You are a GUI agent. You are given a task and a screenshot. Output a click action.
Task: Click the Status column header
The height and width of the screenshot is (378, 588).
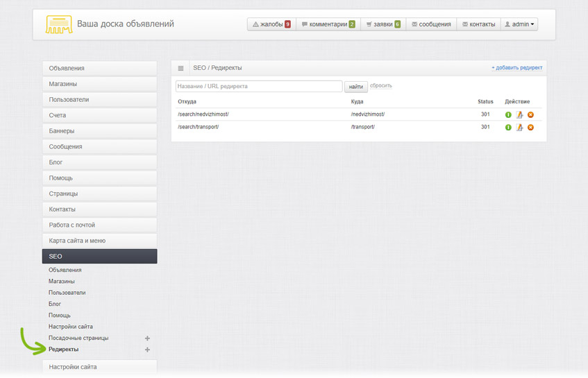click(x=485, y=101)
